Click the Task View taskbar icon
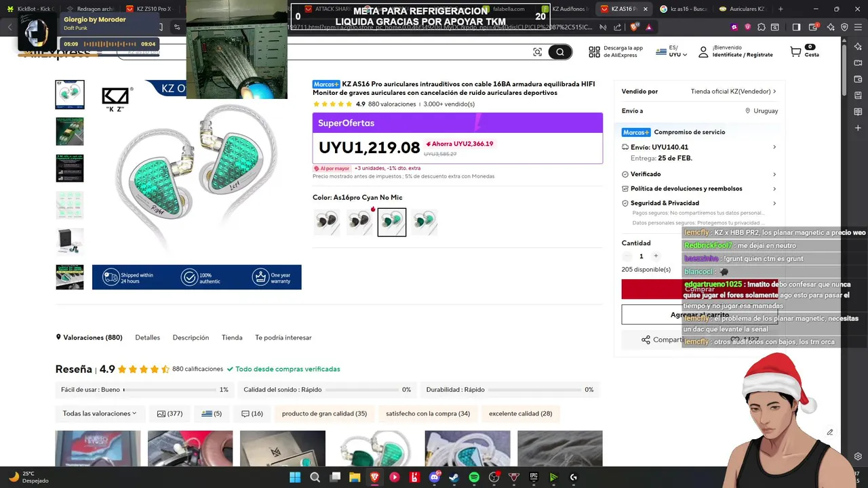Viewport: 868px width, 488px height. (335, 477)
